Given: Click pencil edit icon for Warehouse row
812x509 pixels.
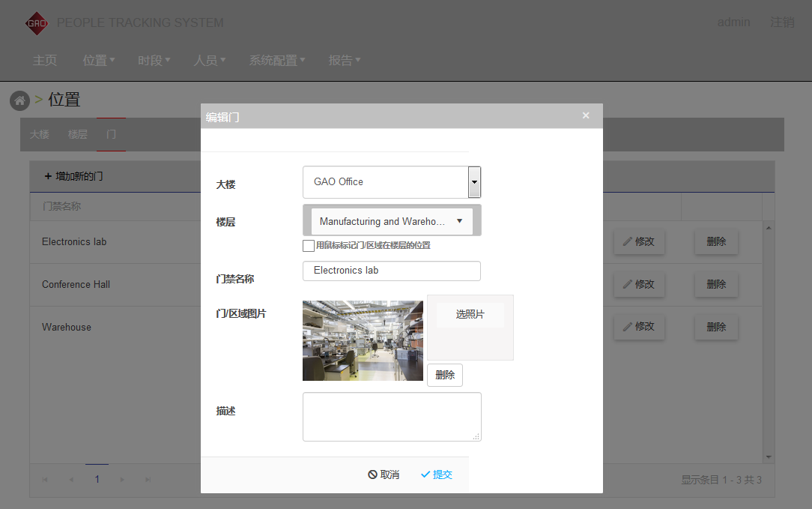Looking at the screenshot, I should 628,327.
